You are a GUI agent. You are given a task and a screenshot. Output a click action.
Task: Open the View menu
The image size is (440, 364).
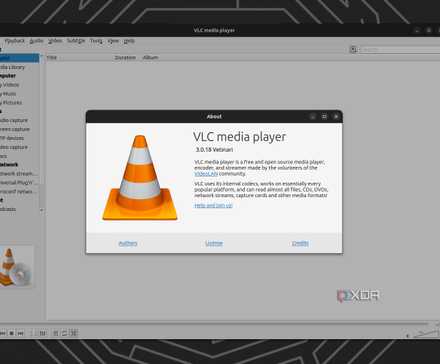tap(113, 41)
